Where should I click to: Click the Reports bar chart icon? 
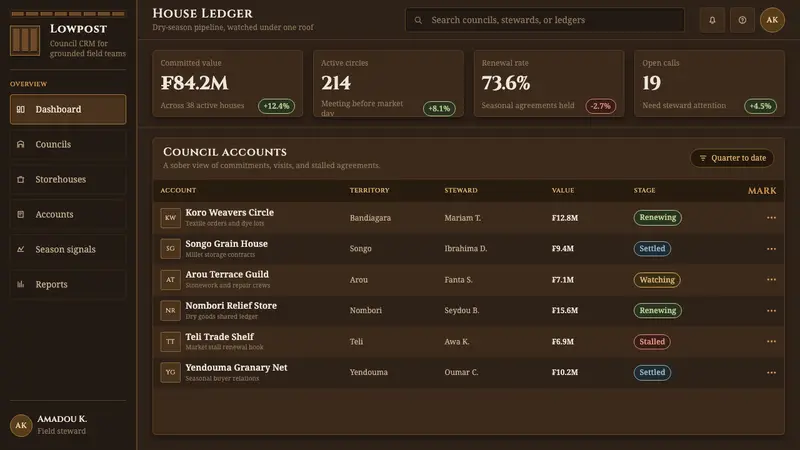pos(21,284)
